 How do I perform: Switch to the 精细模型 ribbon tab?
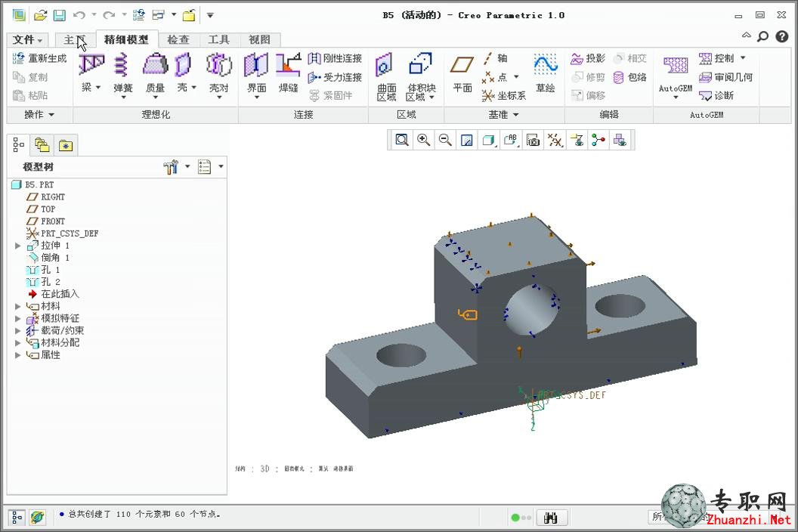coord(126,40)
